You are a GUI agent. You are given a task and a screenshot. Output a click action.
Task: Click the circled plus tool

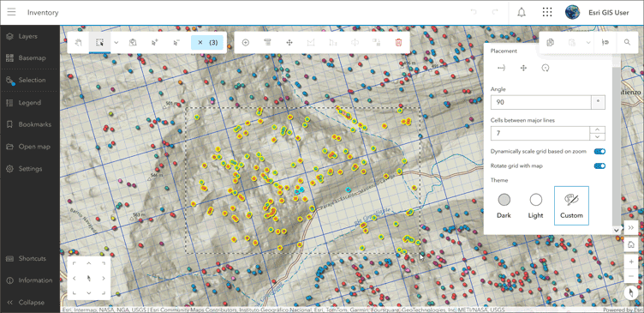click(x=246, y=42)
